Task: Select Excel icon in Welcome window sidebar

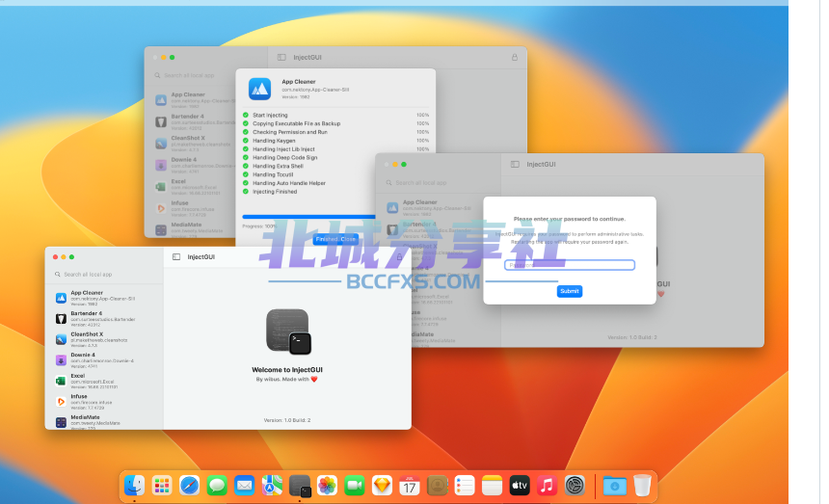Action: click(62, 381)
